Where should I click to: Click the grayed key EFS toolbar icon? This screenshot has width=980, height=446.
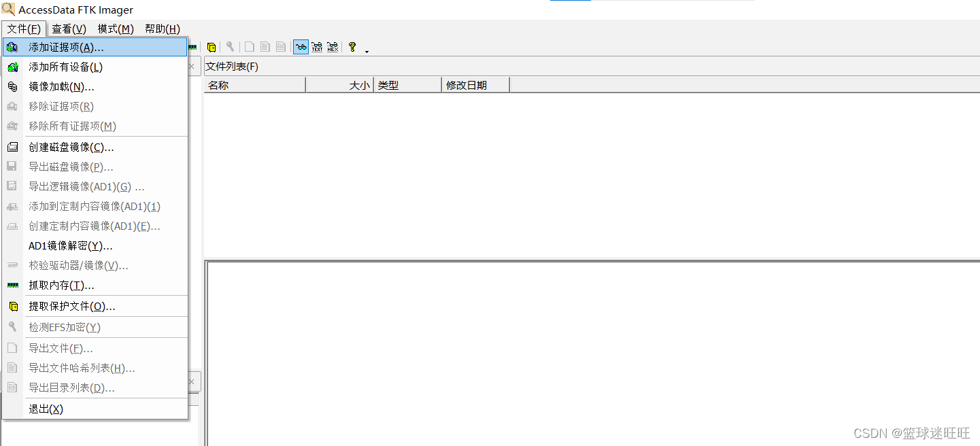click(x=230, y=47)
